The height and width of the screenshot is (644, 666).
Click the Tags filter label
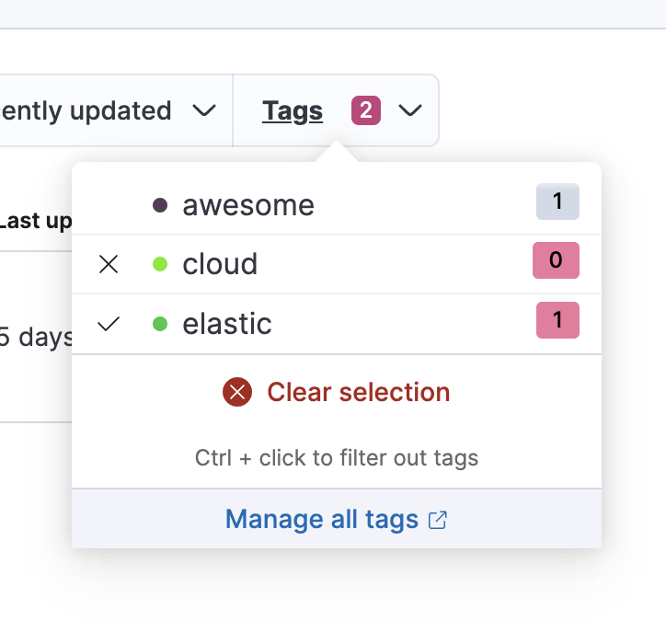point(293,111)
